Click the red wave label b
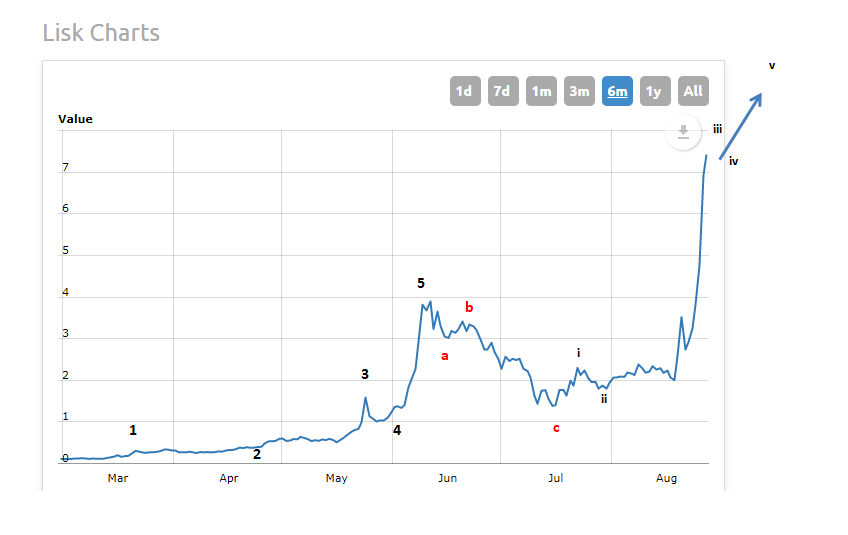The image size is (848, 535). [468, 307]
